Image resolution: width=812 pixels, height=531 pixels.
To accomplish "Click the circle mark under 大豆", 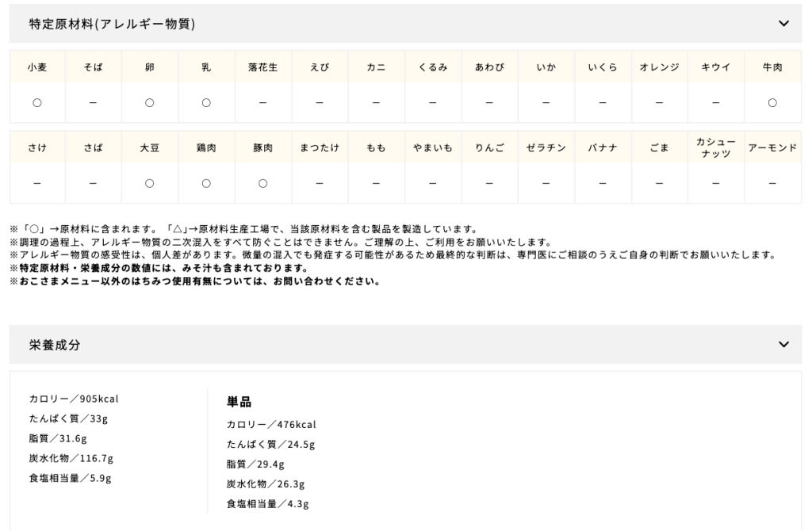I will 149,183.
